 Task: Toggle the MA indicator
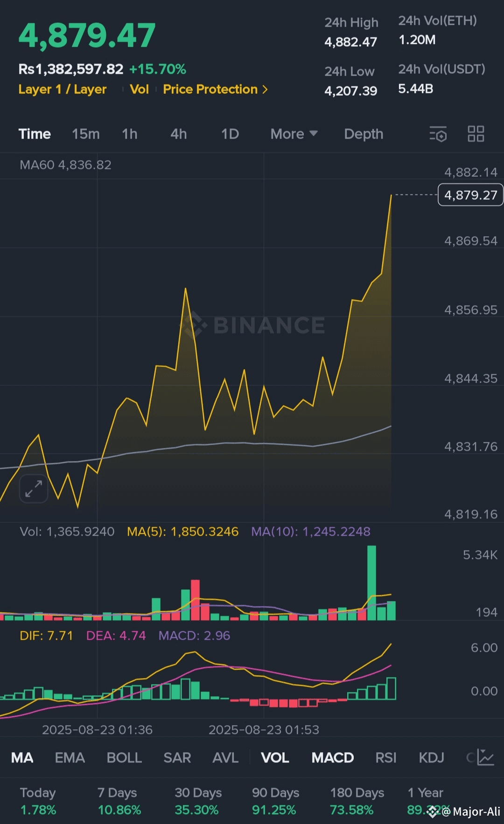(x=22, y=757)
